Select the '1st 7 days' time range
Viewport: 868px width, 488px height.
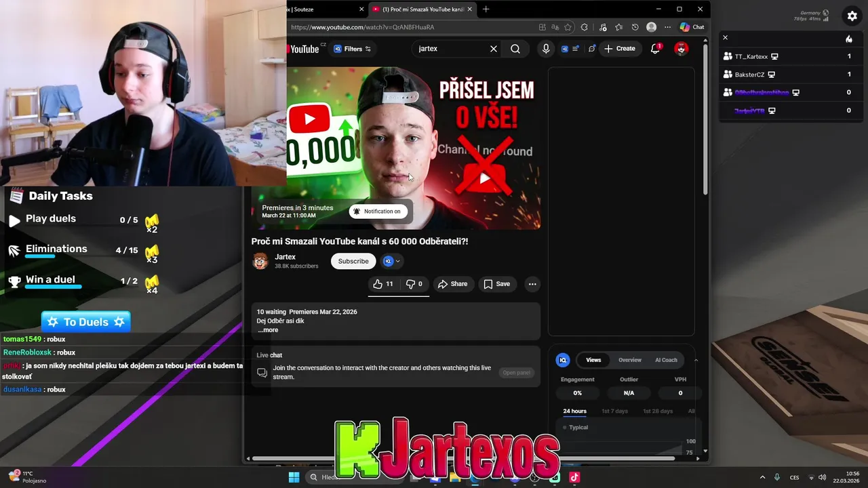(614, 411)
